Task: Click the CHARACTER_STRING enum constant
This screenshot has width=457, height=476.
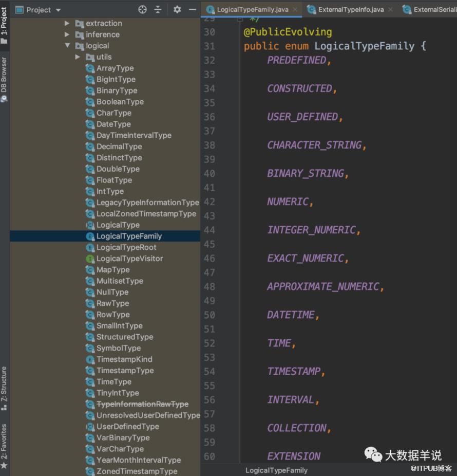Action: click(x=314, y=145)
